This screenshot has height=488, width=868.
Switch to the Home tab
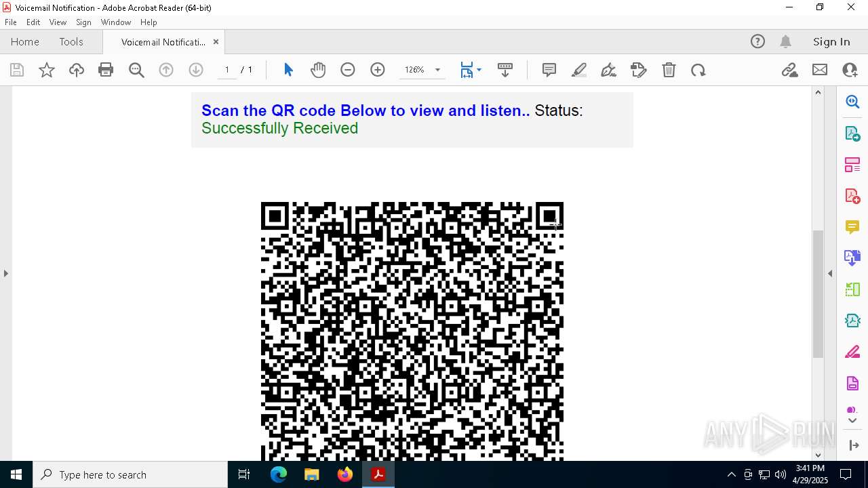click(25, 41)
